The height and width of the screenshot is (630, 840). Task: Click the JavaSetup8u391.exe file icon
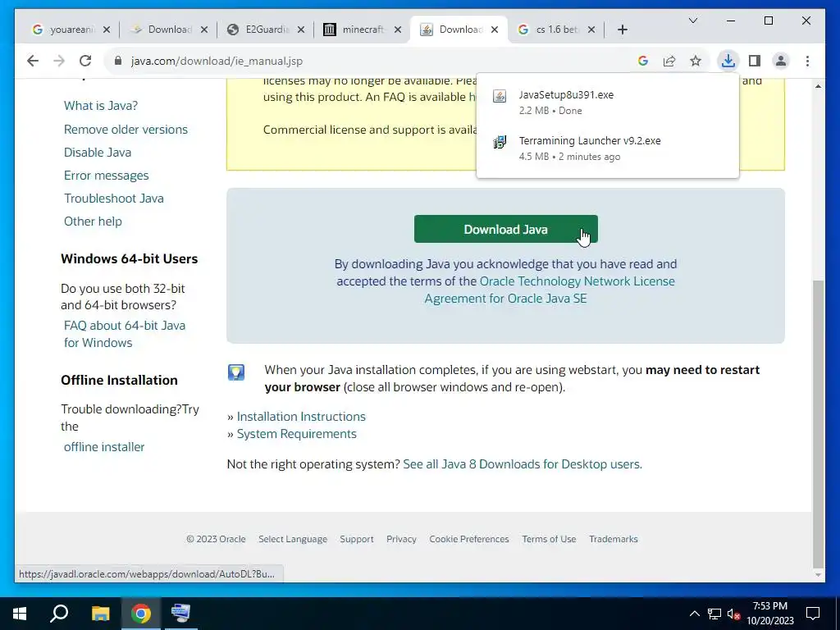point(500,96)
